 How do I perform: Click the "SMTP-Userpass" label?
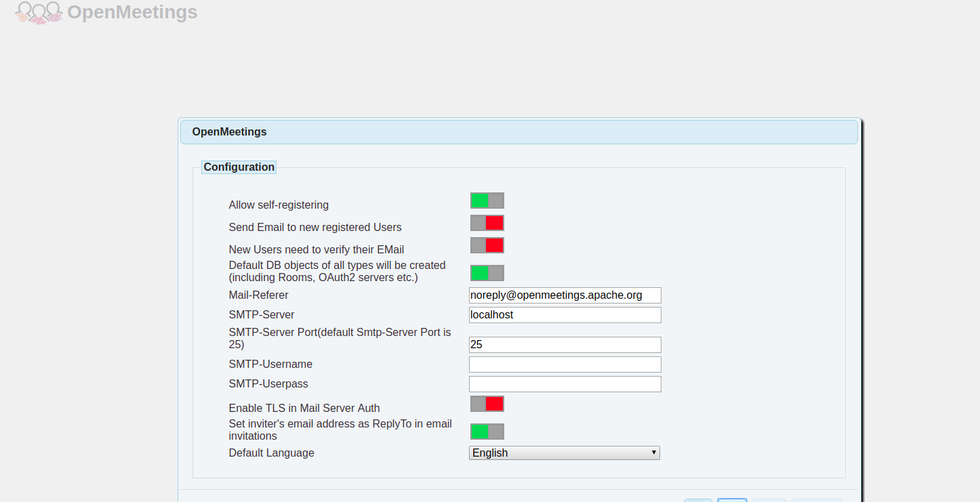pyautogui.click(x=268, y=384)
